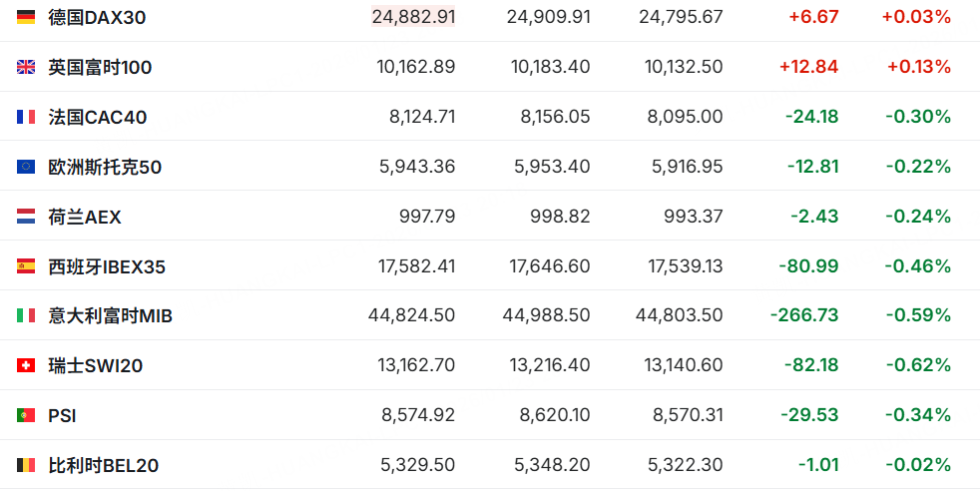
Task: Click the EU flag icon
Action: point(26,167)
